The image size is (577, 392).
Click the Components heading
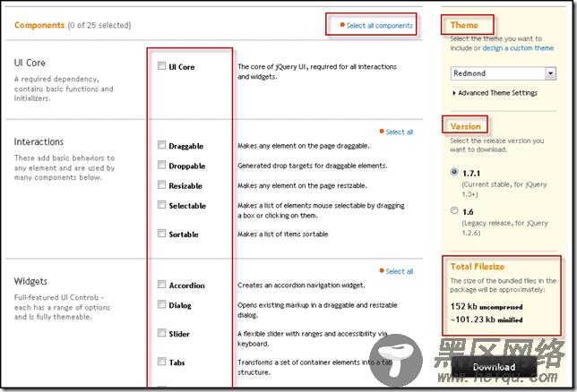coord(39,25)
